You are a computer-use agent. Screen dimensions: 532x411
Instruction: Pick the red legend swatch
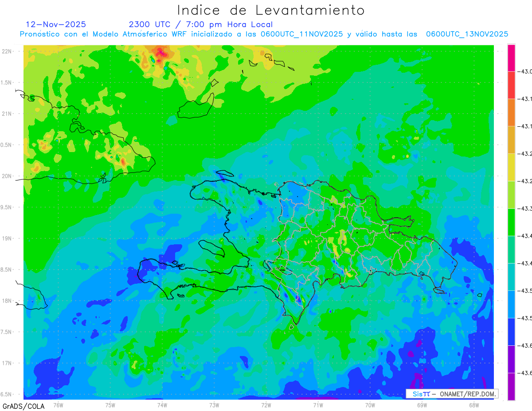(x=511, y=85)
